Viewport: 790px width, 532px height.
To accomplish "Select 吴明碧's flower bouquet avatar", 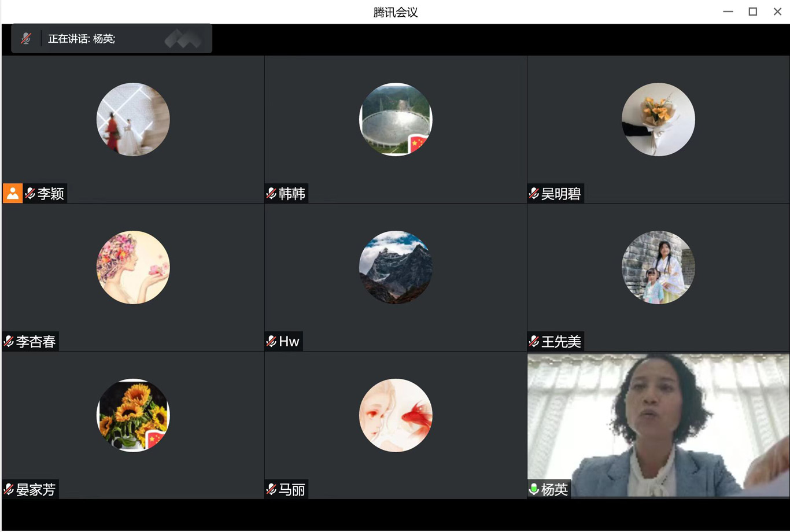I will click(x=658, y=120).
